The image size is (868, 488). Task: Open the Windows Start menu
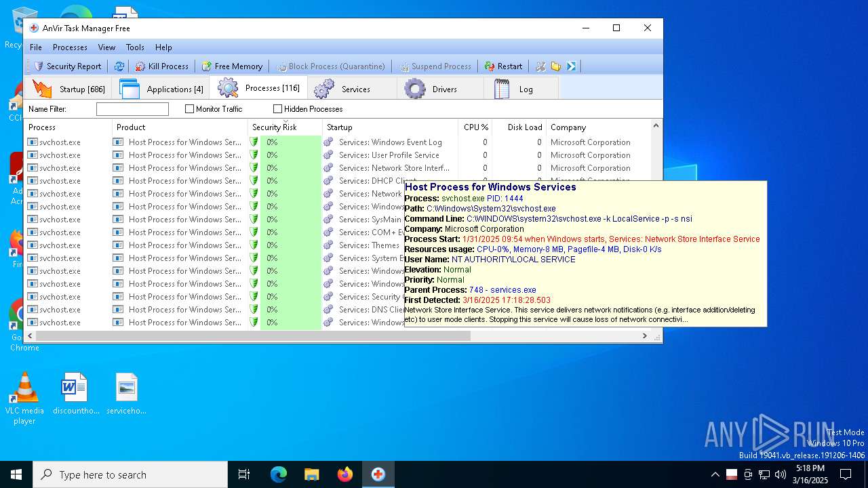(x=16, y=474)
